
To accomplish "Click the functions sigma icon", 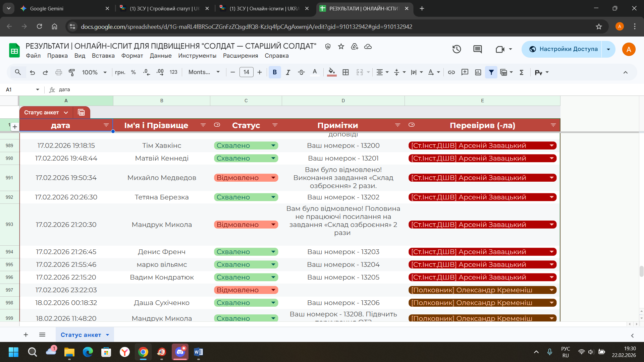I will (x=522, y=72).
